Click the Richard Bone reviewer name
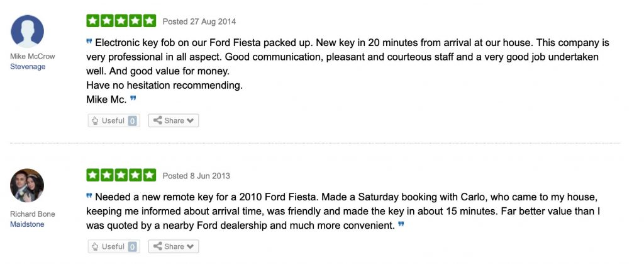Viewport: 644px width, 264px height. pos(31,214)
